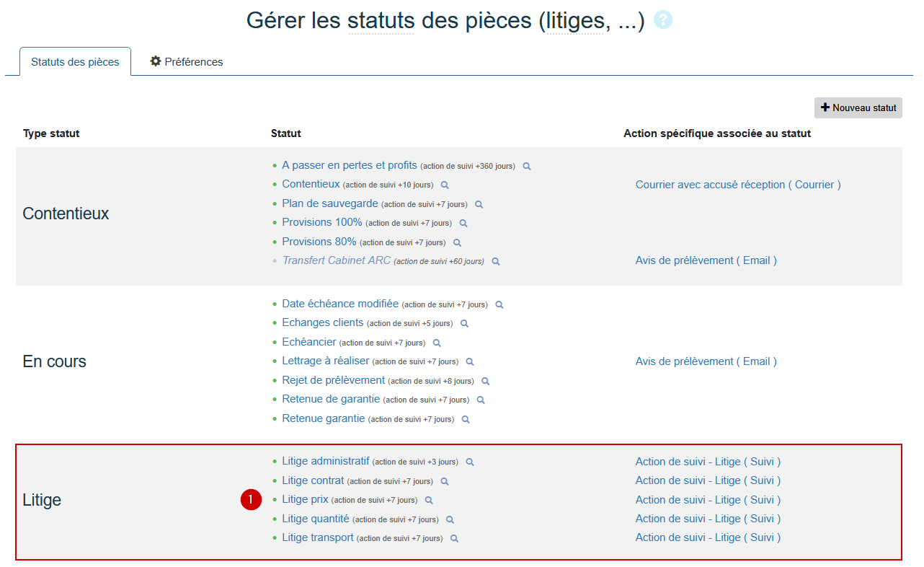Click magnifier icon beside Echanges clients
This screenshot has height=567, width=924.
[x=465, y=324]
